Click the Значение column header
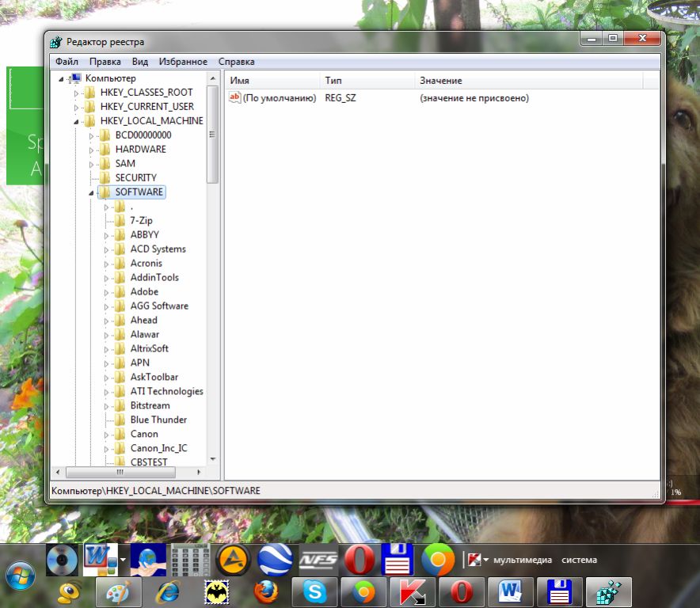Image resolution: width=700 pixels, height=608 pixels. tap(440, 81)
